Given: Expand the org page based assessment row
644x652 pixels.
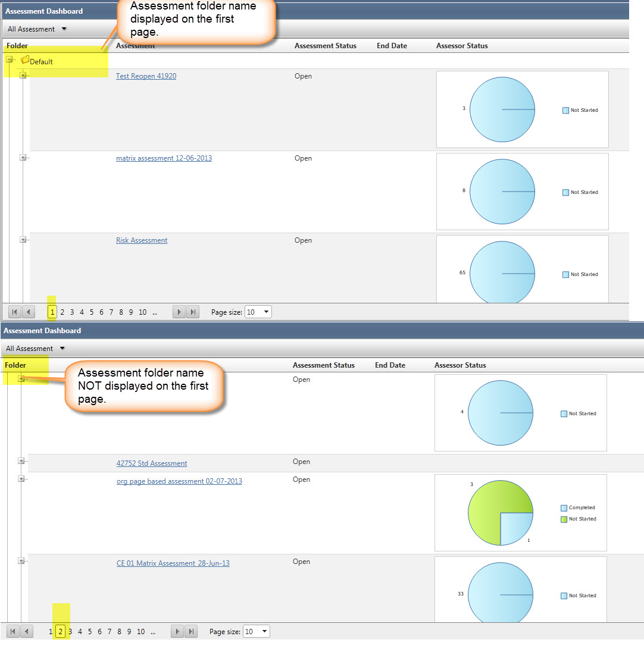Looking at the screenshot, I should (21, 479).
